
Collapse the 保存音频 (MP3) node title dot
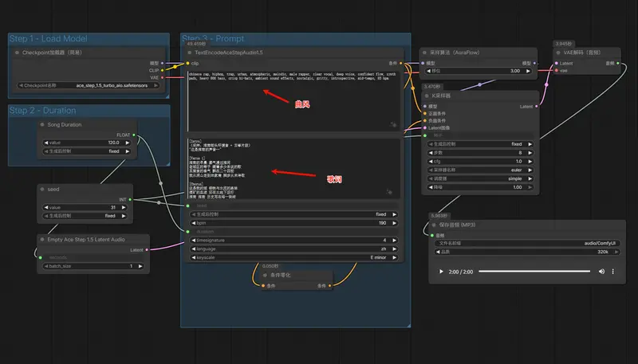coord(434,225)
